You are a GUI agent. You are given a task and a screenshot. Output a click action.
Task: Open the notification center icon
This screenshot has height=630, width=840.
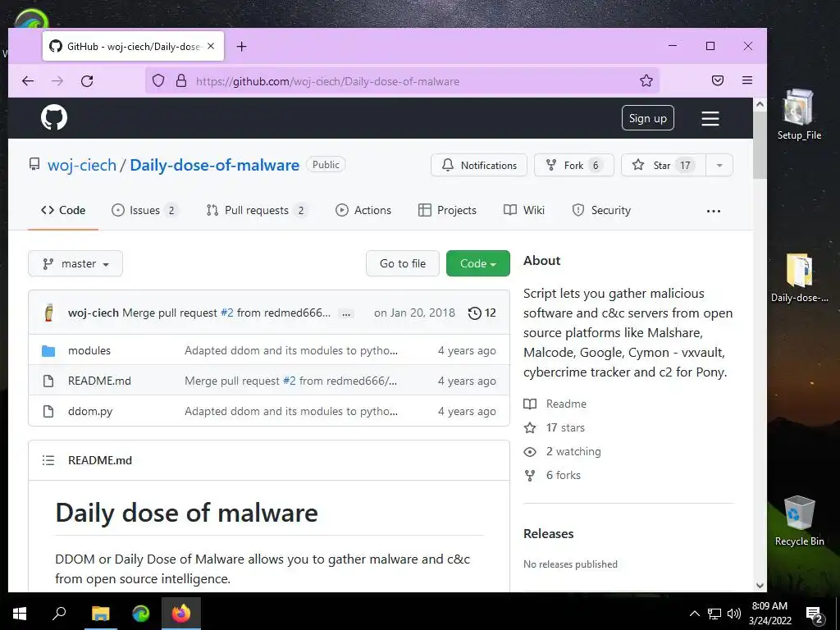point(815,614)
